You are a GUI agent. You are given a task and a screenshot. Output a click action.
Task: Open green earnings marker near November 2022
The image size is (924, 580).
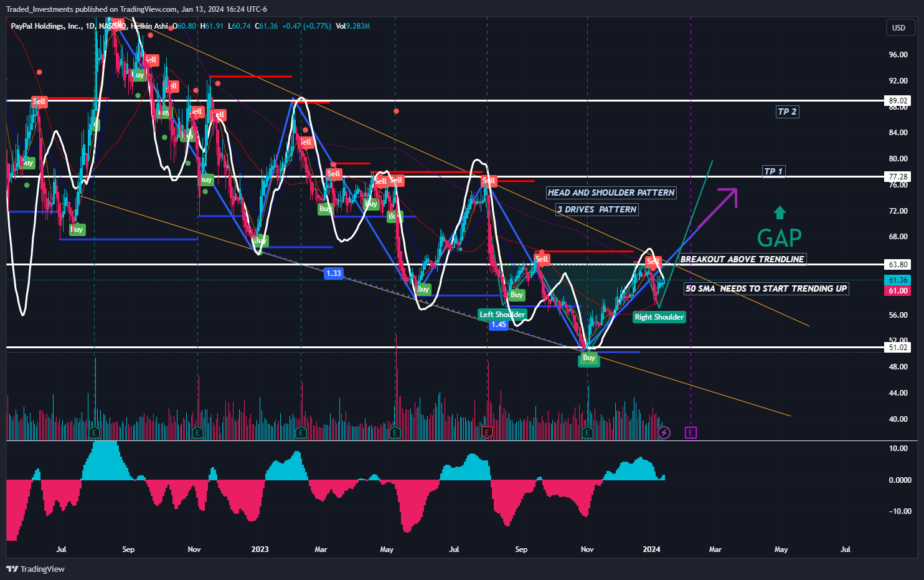(x=197, y=432)
